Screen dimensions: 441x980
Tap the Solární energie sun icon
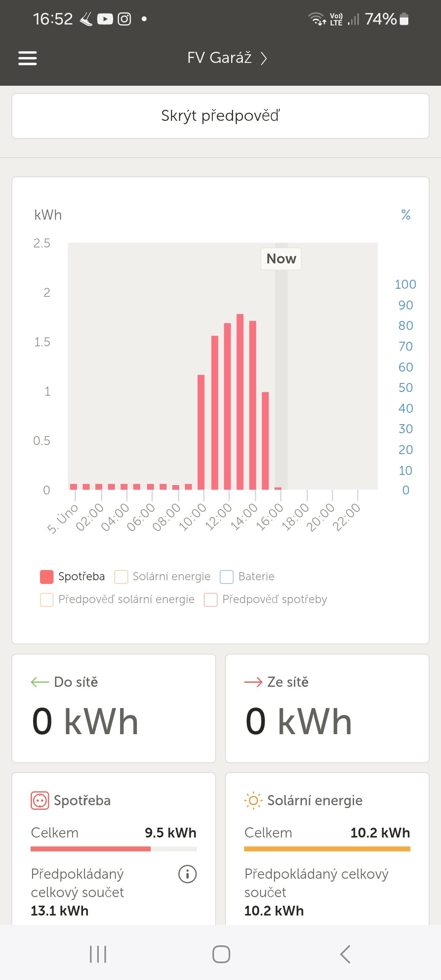253,800
